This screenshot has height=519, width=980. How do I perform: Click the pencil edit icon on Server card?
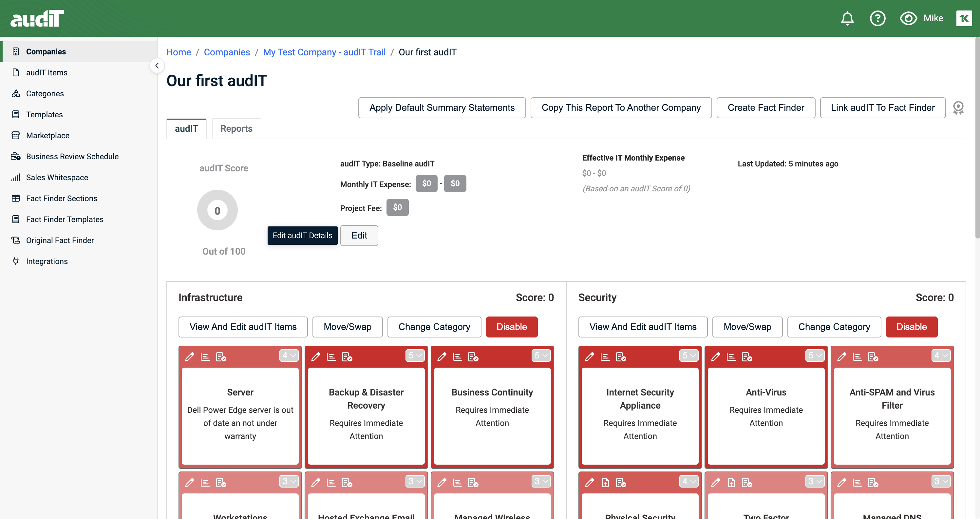tap(189, 356)
